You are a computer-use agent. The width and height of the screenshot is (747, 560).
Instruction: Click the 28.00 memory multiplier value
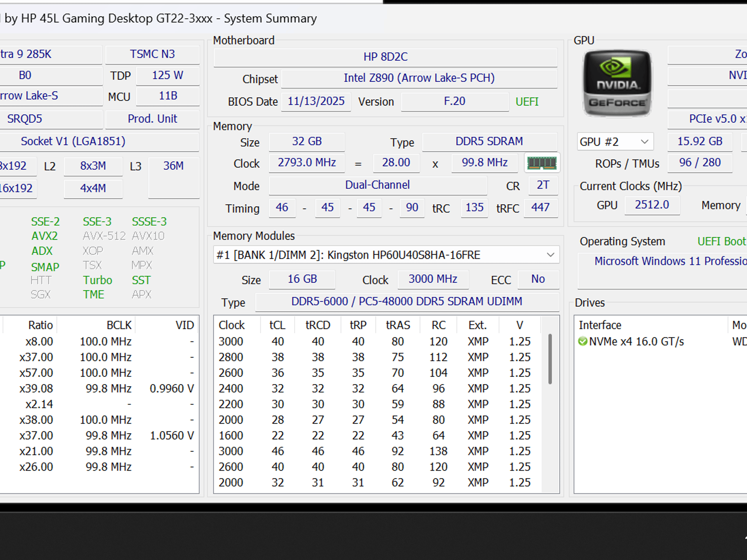tap(396, 163)
